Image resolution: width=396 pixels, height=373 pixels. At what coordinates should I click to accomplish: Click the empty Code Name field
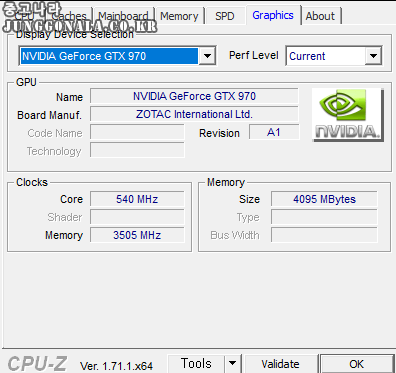click(x=137, y=132)
